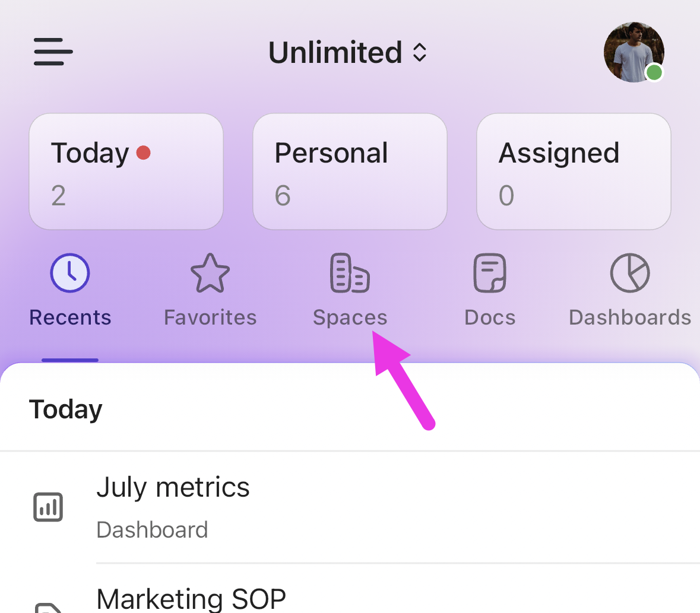This screenshot has height=613, width=700.
Task: Select the Dashboards pie chart icon
Action: tap(629, 273)
